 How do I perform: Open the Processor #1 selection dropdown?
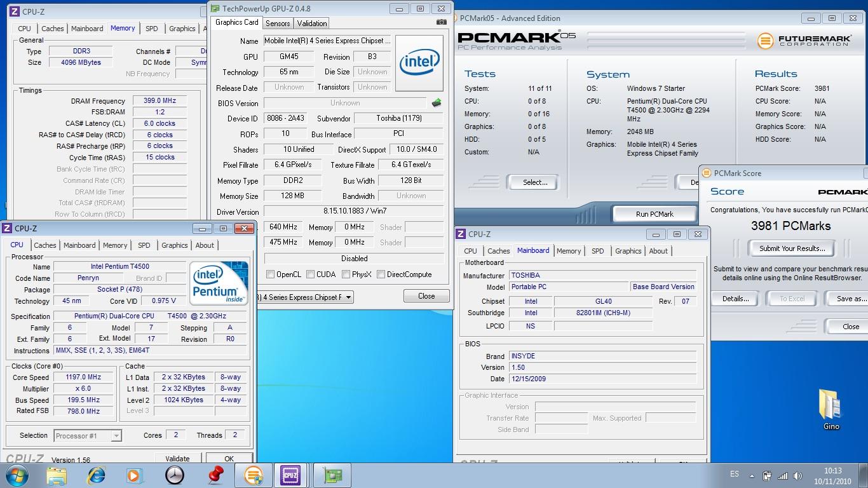[116, 435]
